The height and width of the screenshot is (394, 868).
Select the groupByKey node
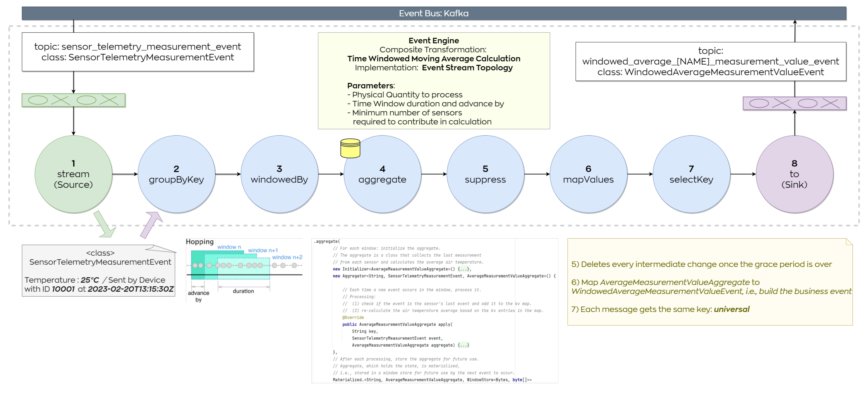176,174
